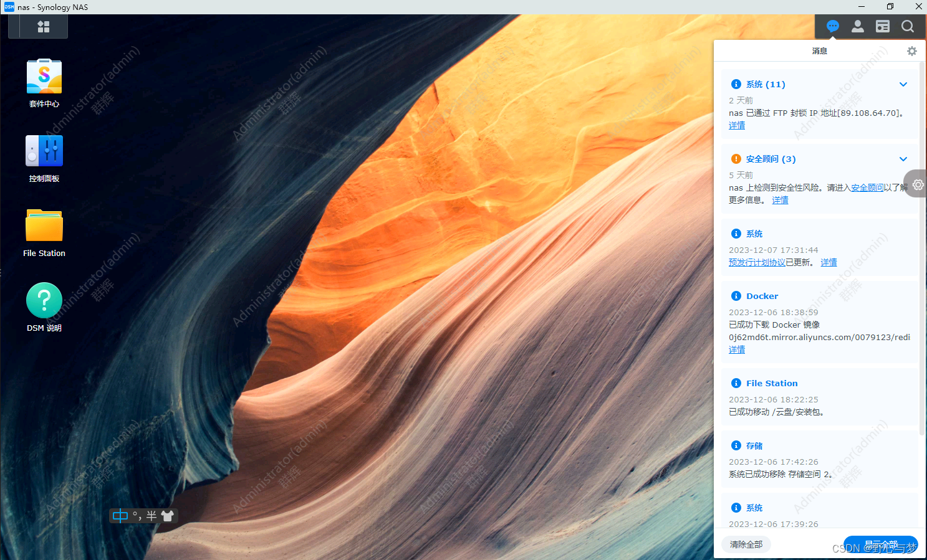
Task: Click the 显示全部 button
Action: click(x=880, y=544)
